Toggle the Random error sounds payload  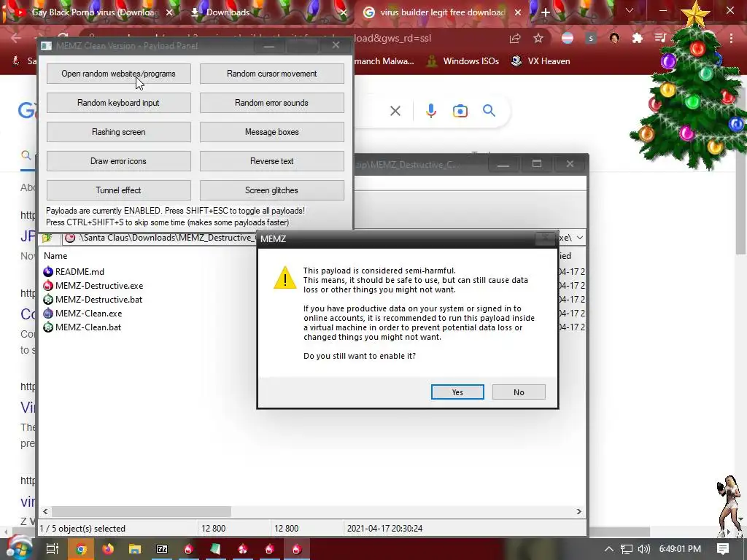[272, 103]
